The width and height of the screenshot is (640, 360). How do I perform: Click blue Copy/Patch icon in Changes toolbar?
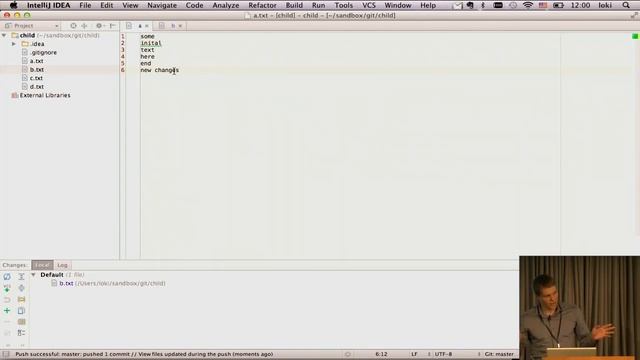[21, 311]
